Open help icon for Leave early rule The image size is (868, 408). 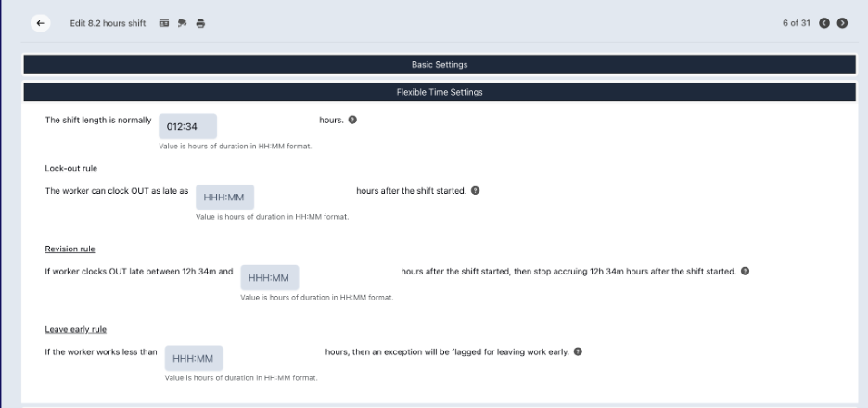pyautogui.click(x=578, y=351)
